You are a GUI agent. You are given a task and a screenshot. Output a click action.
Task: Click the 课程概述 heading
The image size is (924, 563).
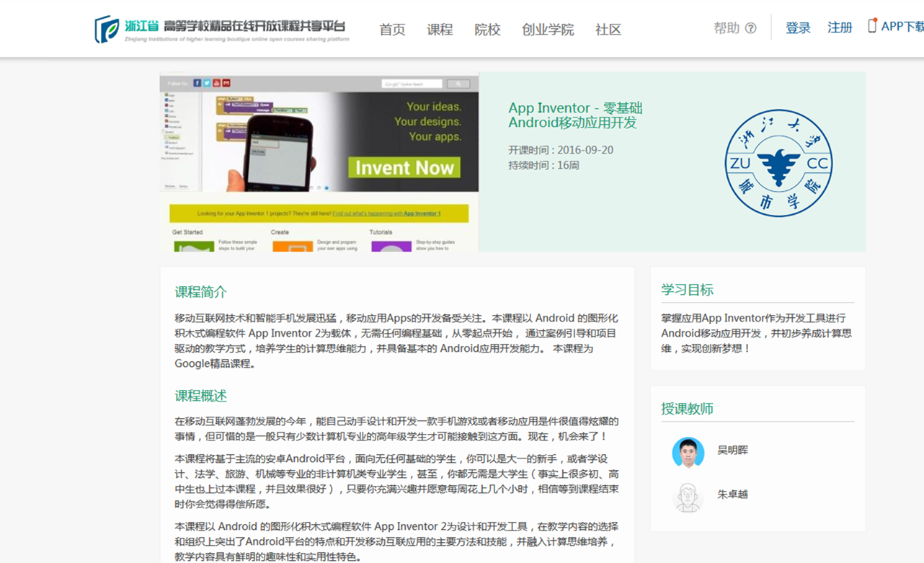[200, 396]
